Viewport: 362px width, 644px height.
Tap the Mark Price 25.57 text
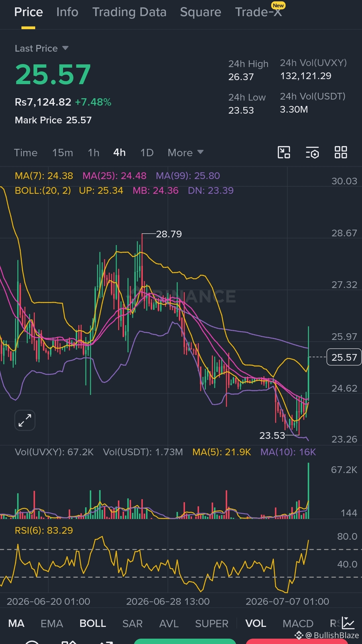(x=53, y=120)
